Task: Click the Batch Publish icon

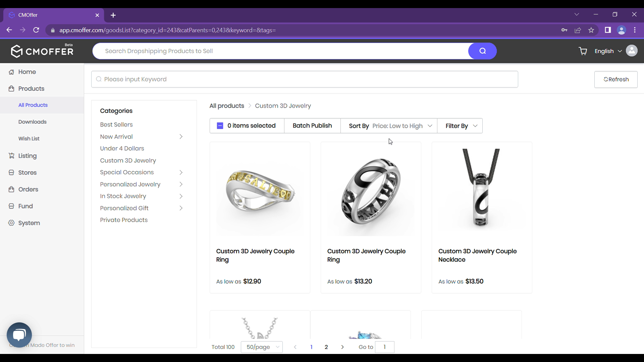Action: (312, 126)
